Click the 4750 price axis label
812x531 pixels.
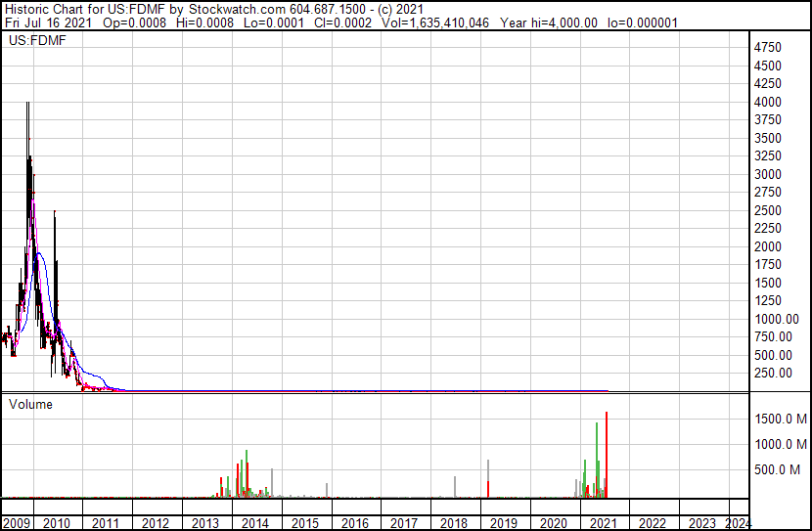768,48
